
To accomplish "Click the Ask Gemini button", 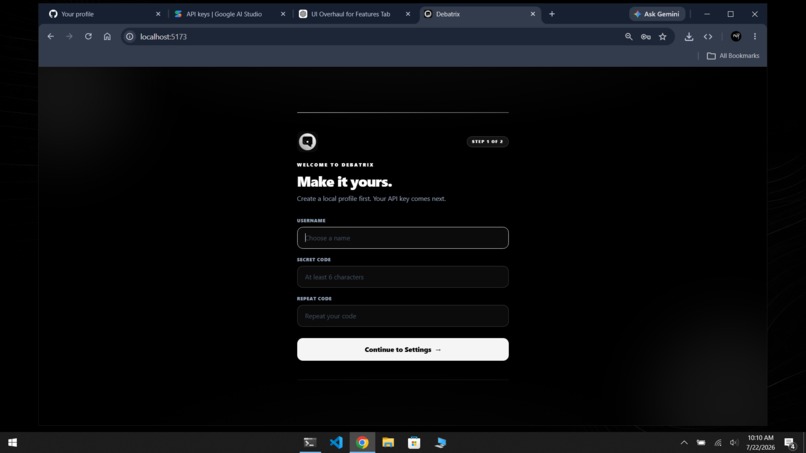I will click(x=657, y=14).
